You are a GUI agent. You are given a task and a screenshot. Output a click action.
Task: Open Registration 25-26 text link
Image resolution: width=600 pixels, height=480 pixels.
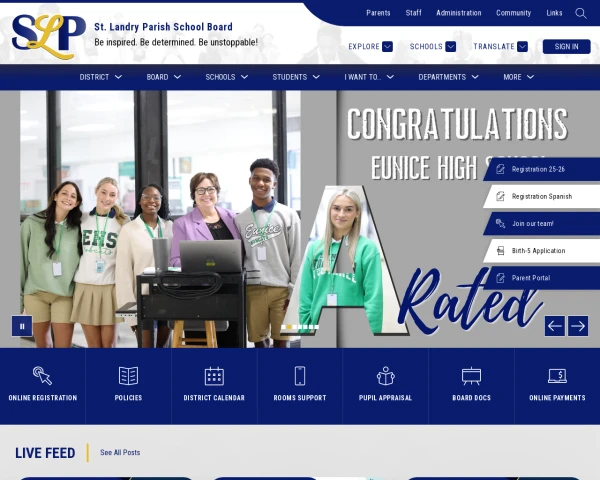click(x=538, y=169)
